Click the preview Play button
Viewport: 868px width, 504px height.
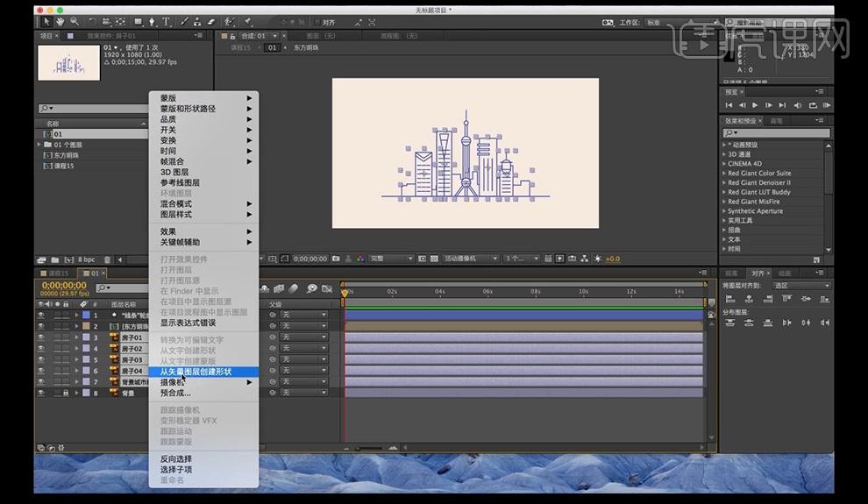point(755,105)
